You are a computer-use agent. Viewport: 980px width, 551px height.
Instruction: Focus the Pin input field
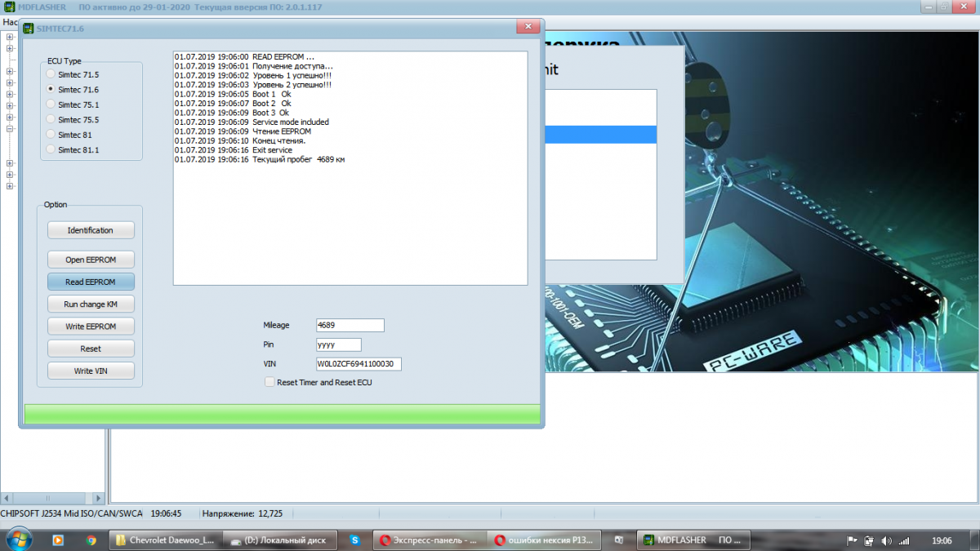(x=338, y=344)
